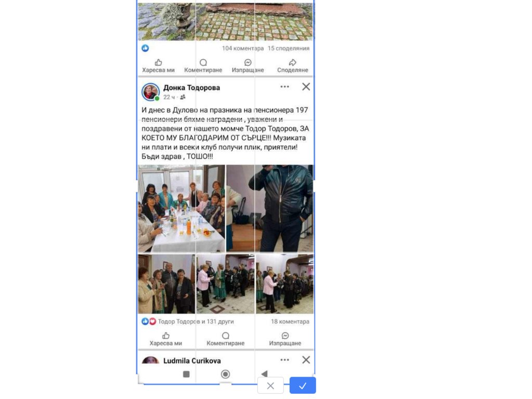
Task: Click Изпращане on the top post
Action: tap(248, 66)
